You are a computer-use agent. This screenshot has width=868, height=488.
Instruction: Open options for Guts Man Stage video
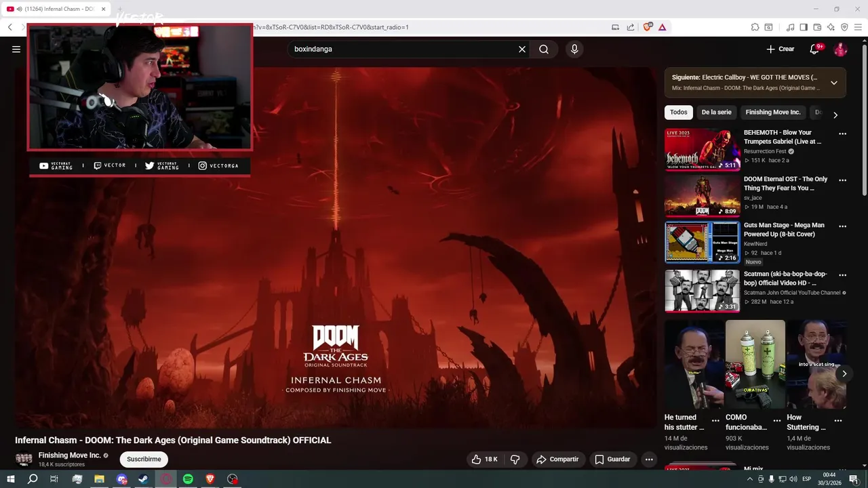[x=842, y=226]
